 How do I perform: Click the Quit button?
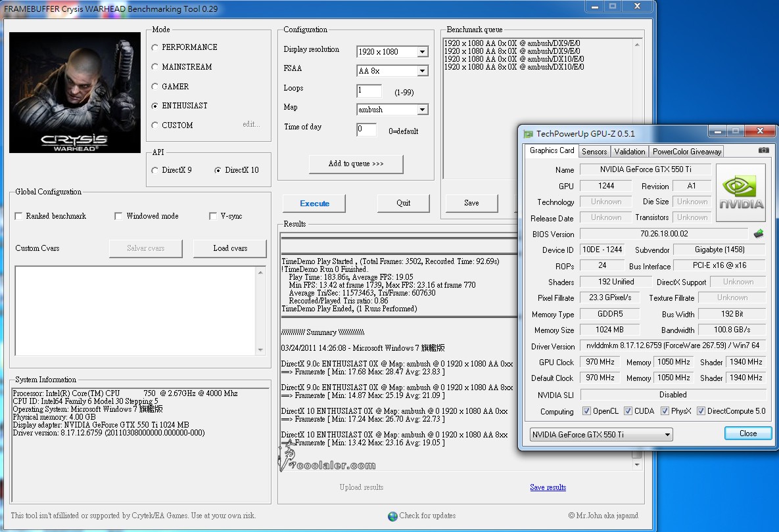(404, 203)
